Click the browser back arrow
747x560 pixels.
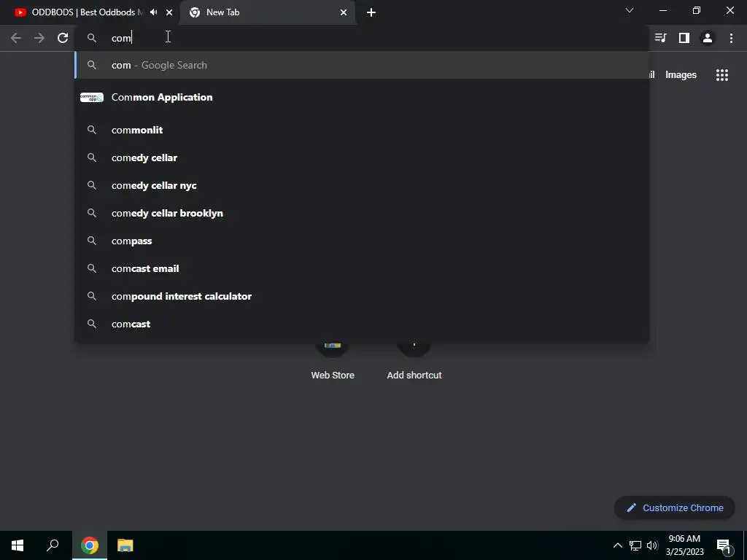tap(16, 38)
